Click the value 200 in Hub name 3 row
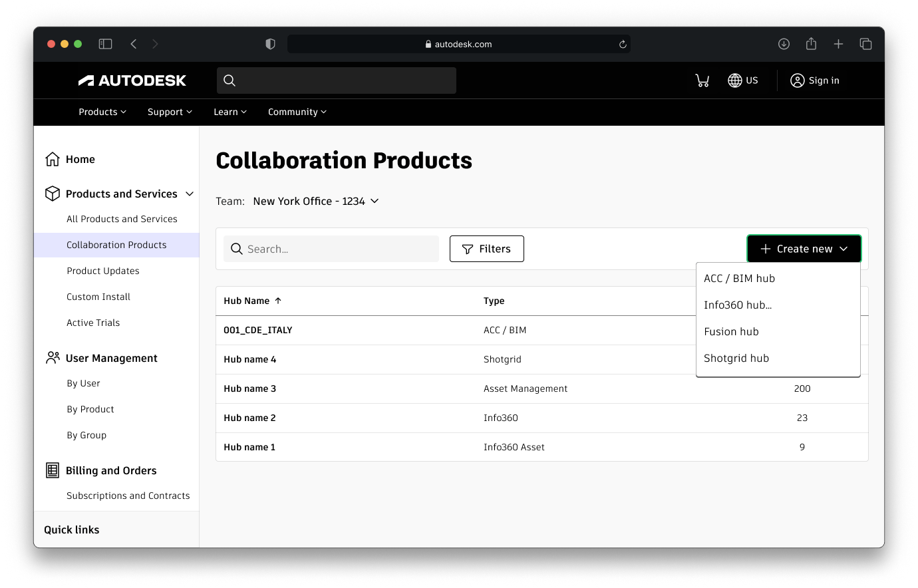The image size is (918, 588). (x=802, y=388)
